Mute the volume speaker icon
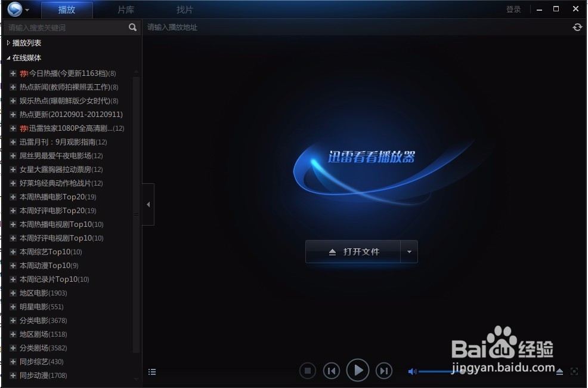The image size is (588, 388). [412, 371]
